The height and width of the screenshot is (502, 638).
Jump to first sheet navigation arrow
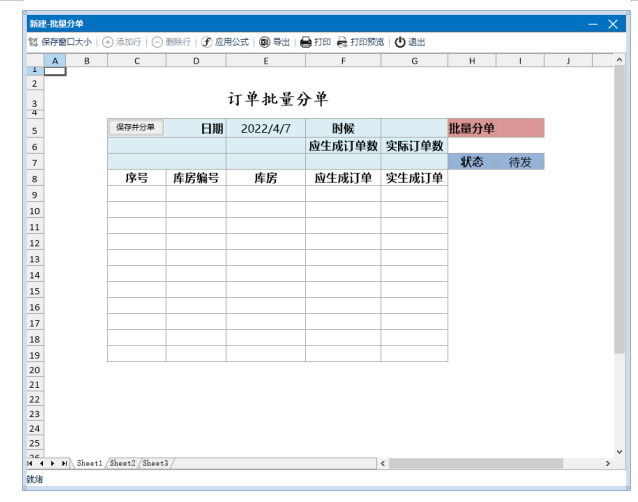coord(30,464)
